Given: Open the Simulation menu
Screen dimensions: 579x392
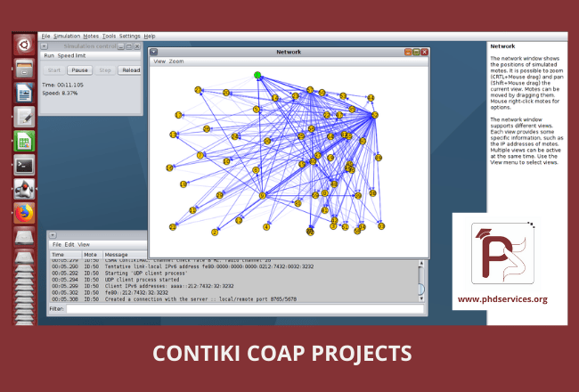Looking at the screenshot, I should point(67,37).
